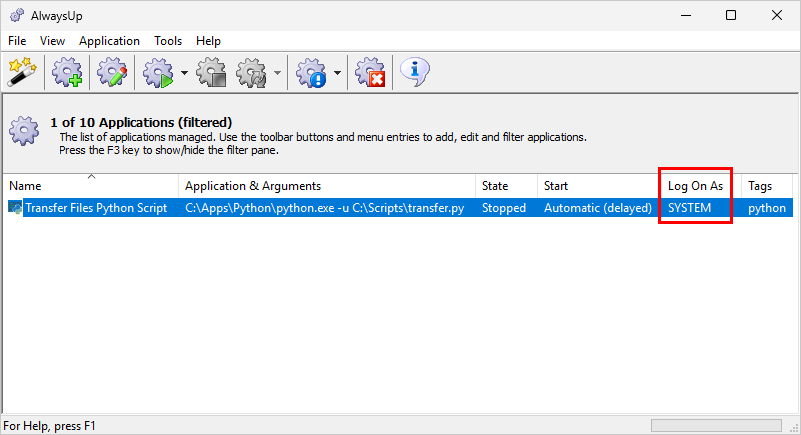Click the Automatic (delayed) start cell
Screen dimensions: 801x435
pos(598,208)
